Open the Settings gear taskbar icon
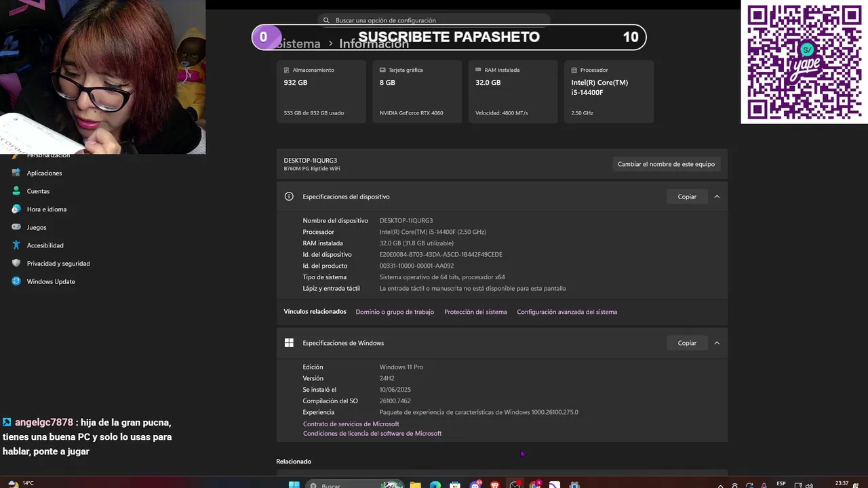Screen dimensions: 868x488 pos(575,484)
